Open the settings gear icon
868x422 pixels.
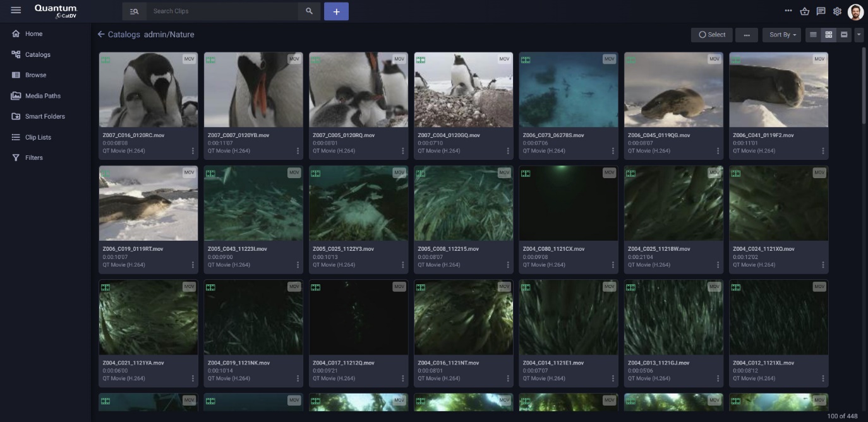click(x=837, y=11)
